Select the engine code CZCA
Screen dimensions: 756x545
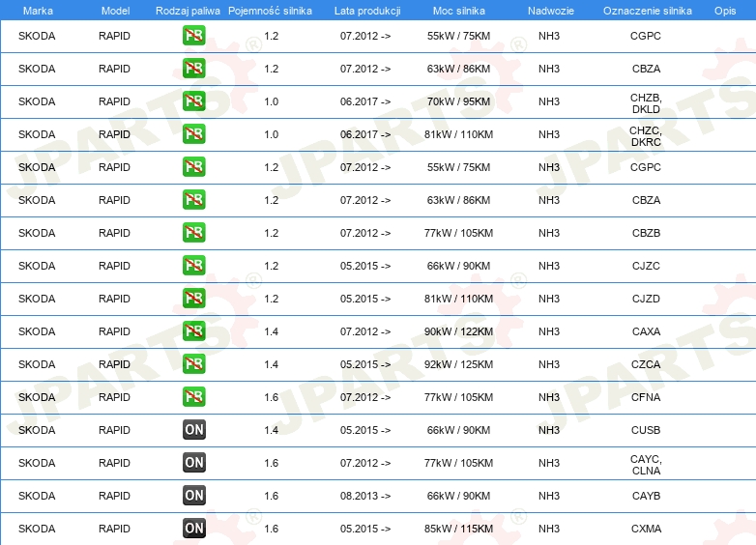coord(646,363)
